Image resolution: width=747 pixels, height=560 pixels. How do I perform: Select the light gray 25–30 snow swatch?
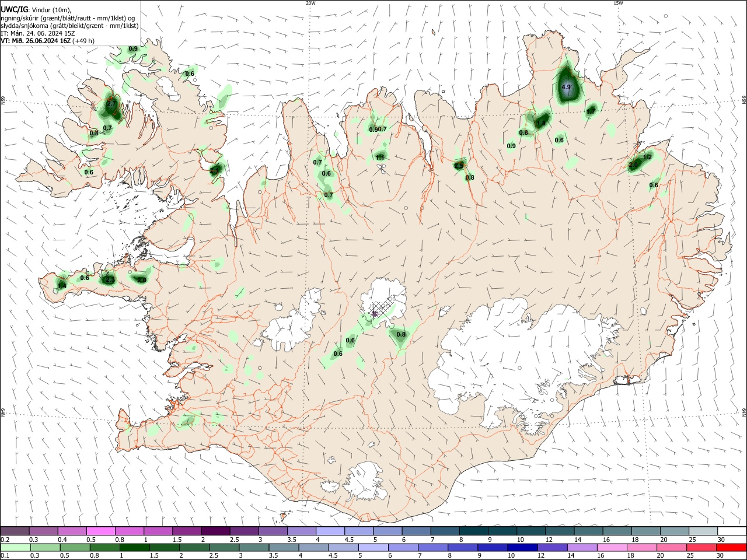pos(703,531)
